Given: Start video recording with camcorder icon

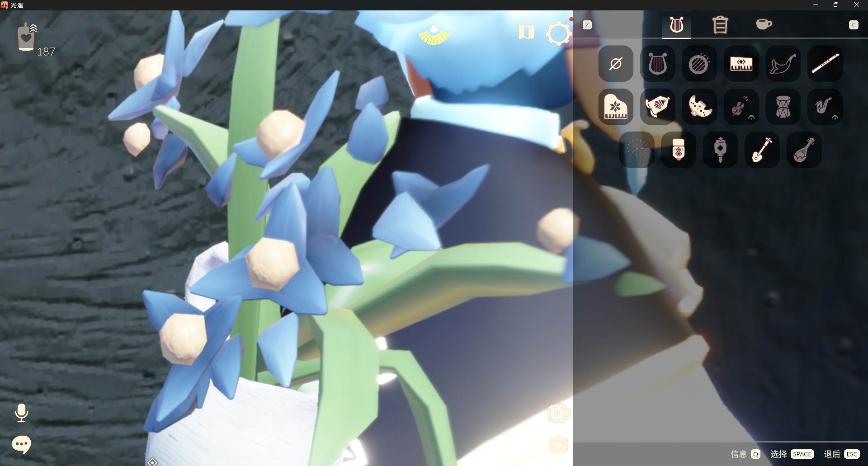Looking at the screenshot, I should tap(559, 413).
